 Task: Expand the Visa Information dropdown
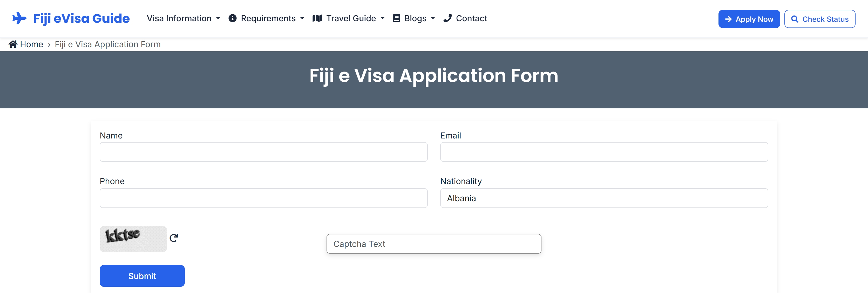(x=218, y=18)
